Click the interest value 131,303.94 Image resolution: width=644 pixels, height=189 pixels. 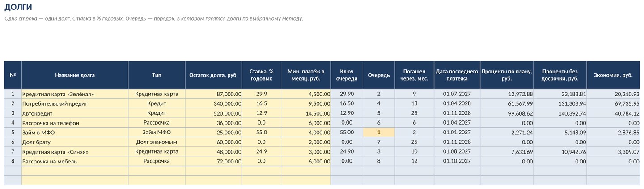coord(560,103)
